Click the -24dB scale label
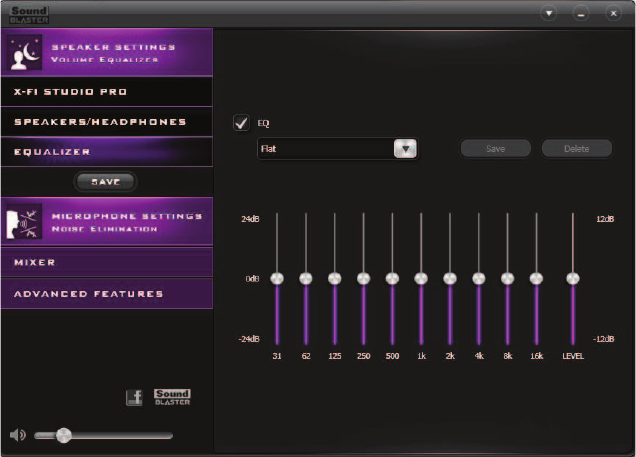 (249, 339)
